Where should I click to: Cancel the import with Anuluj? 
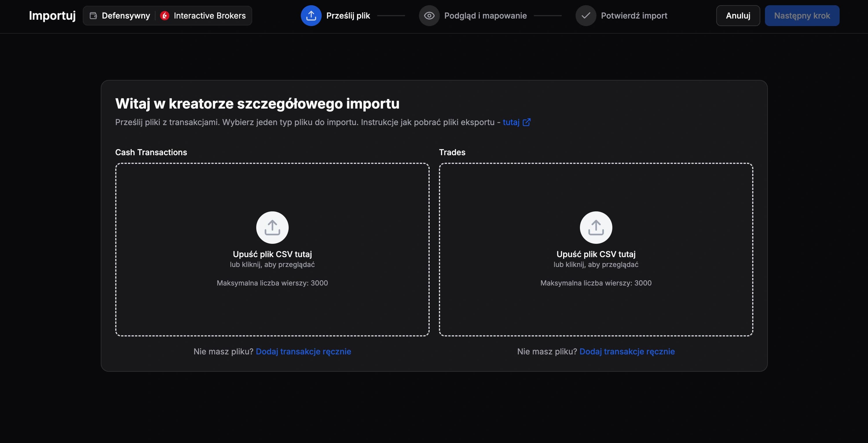(x=738, y=16)
